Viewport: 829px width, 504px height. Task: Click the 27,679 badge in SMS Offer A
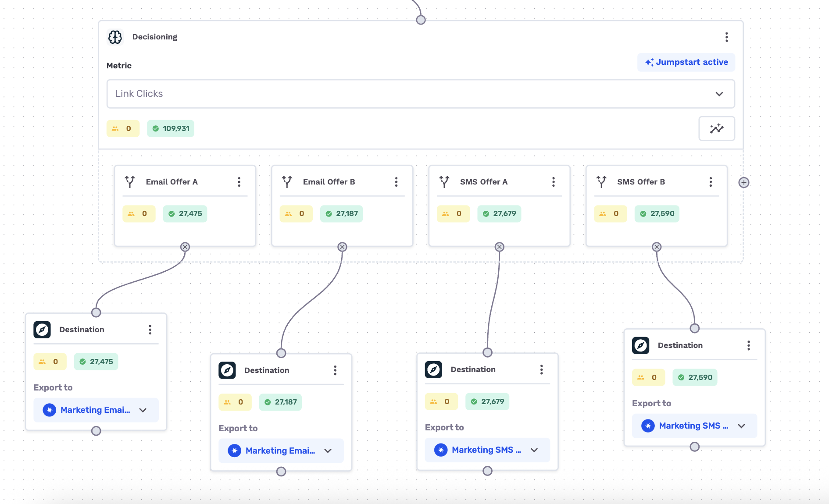click(499, 214)
